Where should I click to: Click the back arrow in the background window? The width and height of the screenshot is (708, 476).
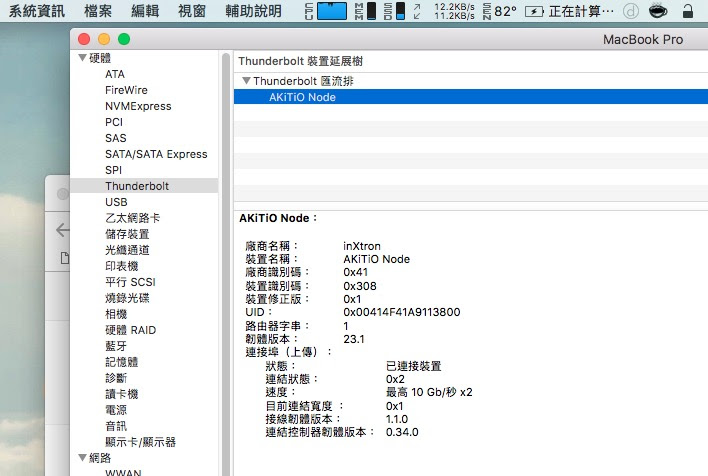tap(62, 230)
